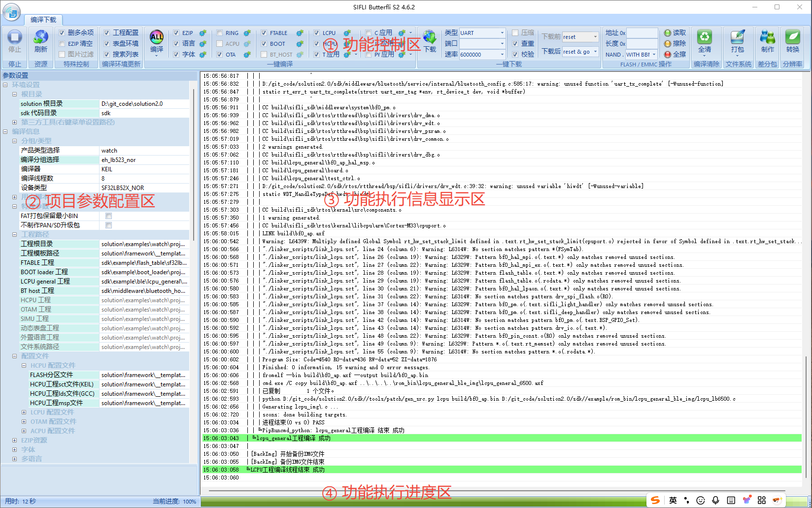Open the 类型 UART dropdown
The height and width of the screenshot is (508, 812).
(502, 33)
